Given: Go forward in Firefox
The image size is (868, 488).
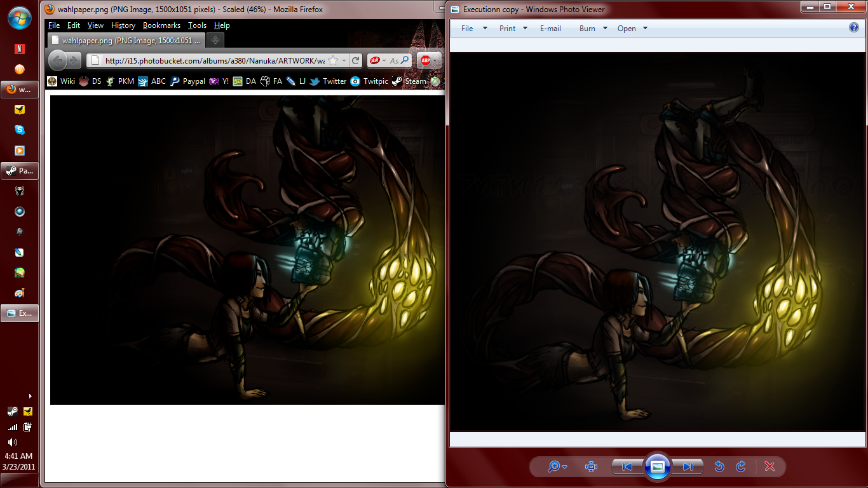Looking at the screenshot, I should click(74, 61).
